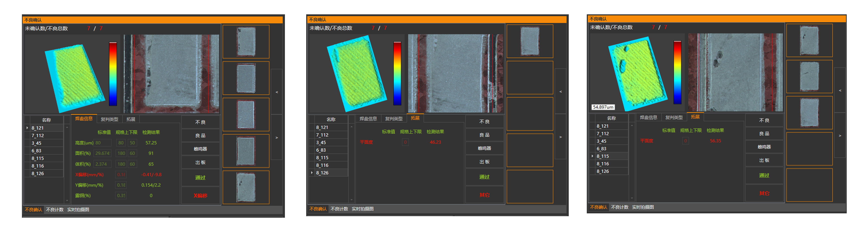Select row 3_45 in left window list
Image resolution: width=868 pixels, height=229 pixels.
(46, 143)
